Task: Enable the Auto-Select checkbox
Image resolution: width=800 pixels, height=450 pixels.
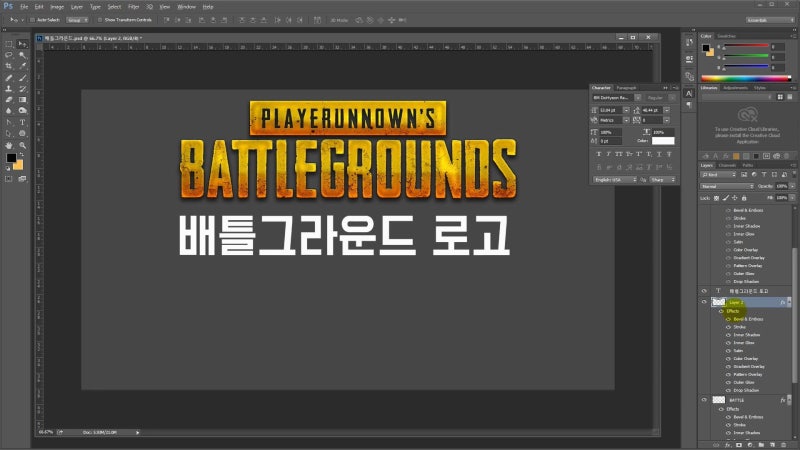Action: tap(32, 20)
